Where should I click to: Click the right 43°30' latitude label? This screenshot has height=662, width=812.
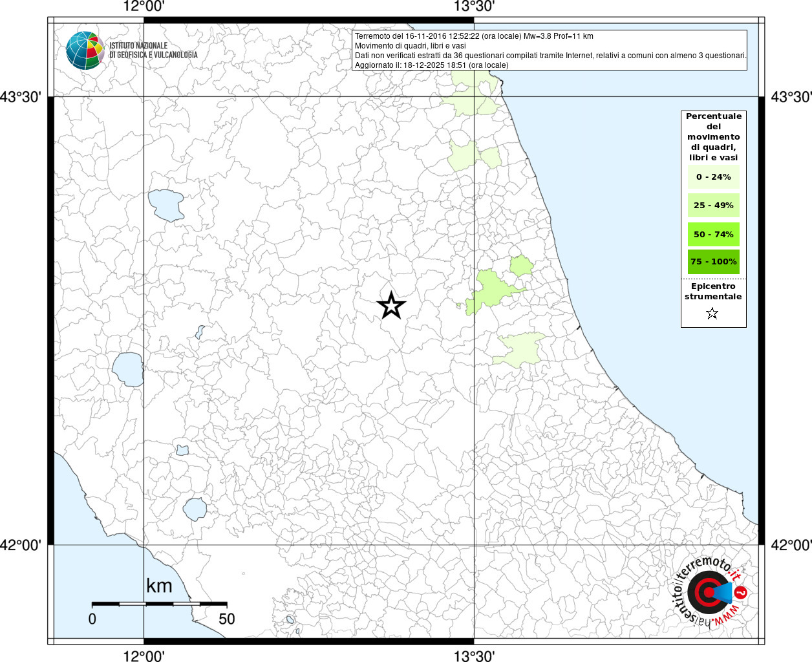click(791, 97)
